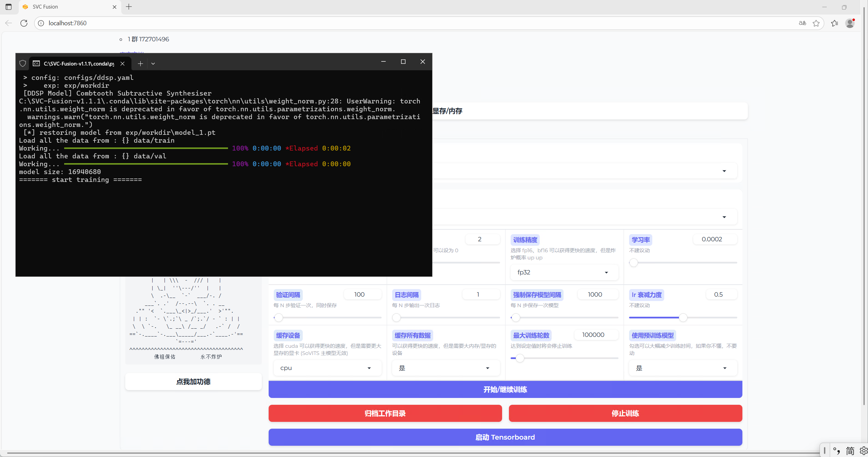868x457 pixels.
Task: Select the C:\SVC-Fusion terminal tab
Action: tap(79, 63)
